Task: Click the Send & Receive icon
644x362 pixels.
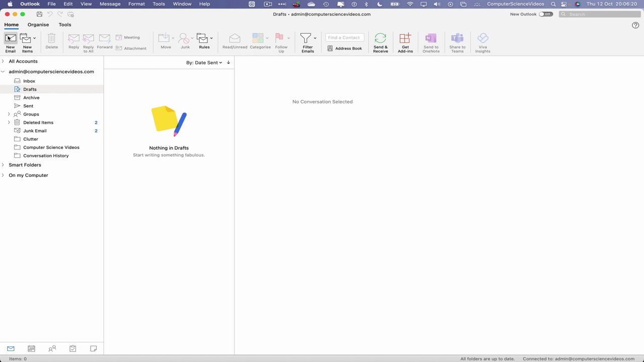Action: (x=380, y=38)
